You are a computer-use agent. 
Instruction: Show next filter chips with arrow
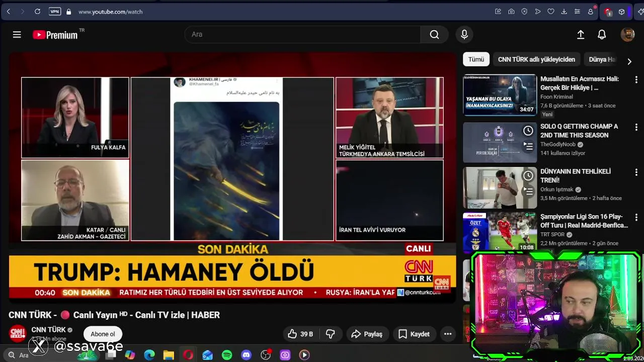[629, 61]
